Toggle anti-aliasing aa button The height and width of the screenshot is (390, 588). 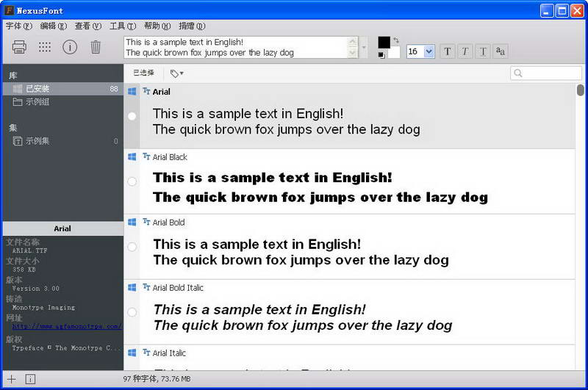(501, 51)
